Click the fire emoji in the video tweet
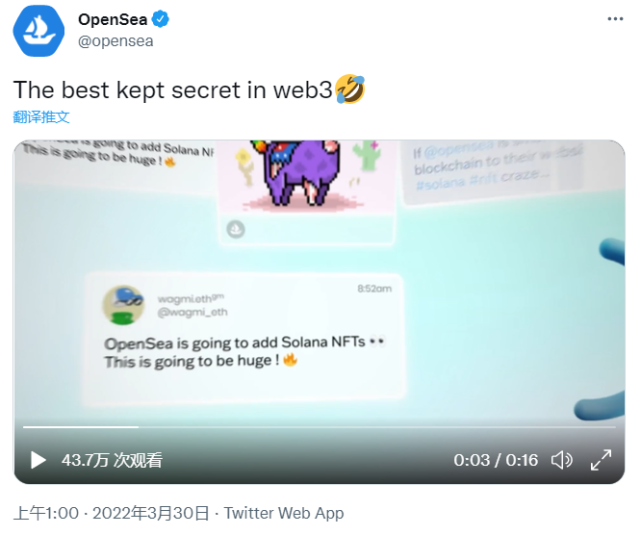Screen dimensions: 641x535 coord(290,360)
